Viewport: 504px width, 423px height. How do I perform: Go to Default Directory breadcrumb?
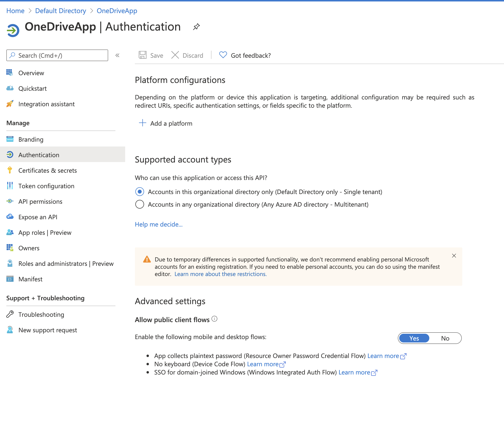pos(61,11)
